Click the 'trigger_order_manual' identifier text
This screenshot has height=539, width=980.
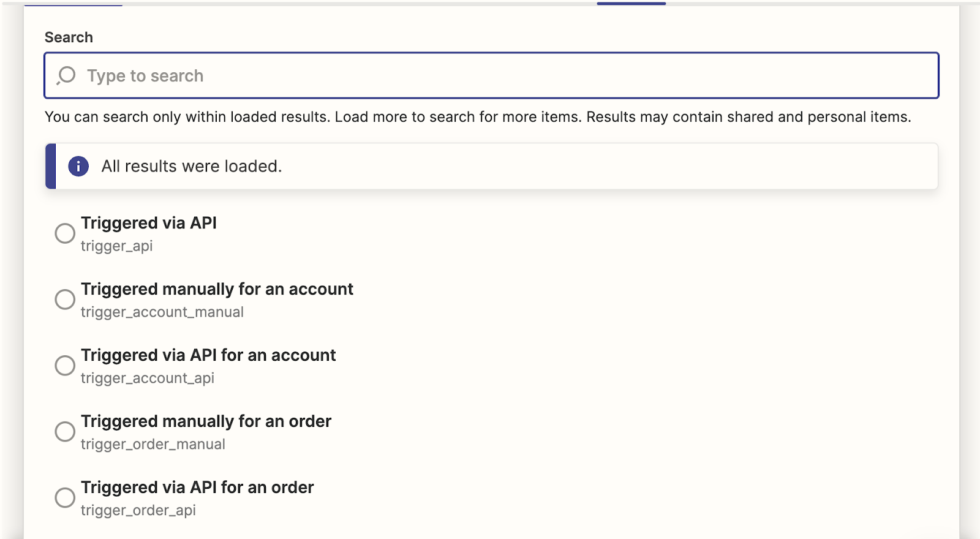coord(153,445)
